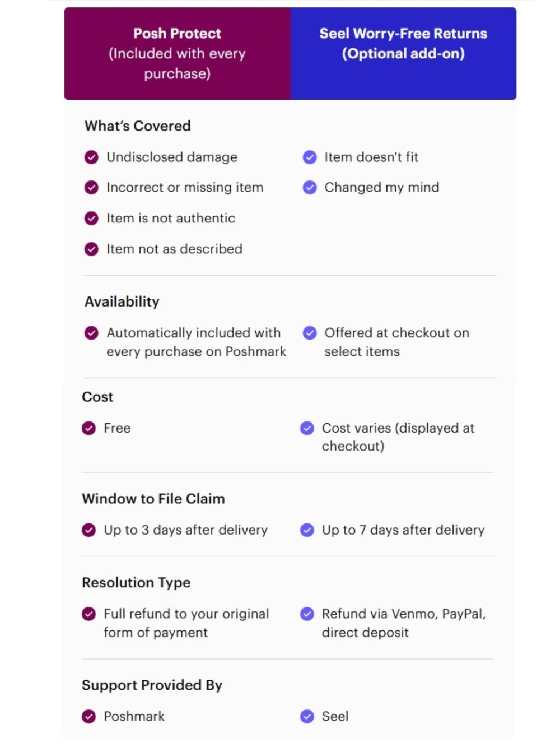Screen dimensions: 560x747
Task: Click the checkmark next to Incorrect or missing item
Action: pos(91,188)
